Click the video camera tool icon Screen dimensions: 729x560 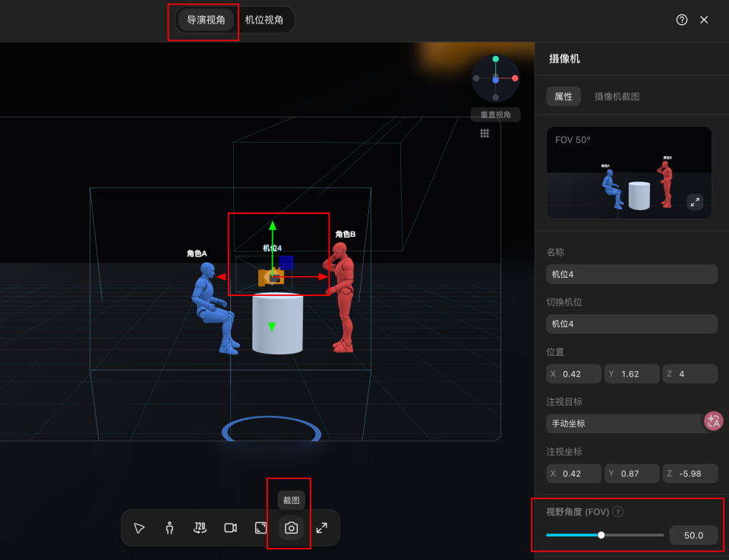231,528
